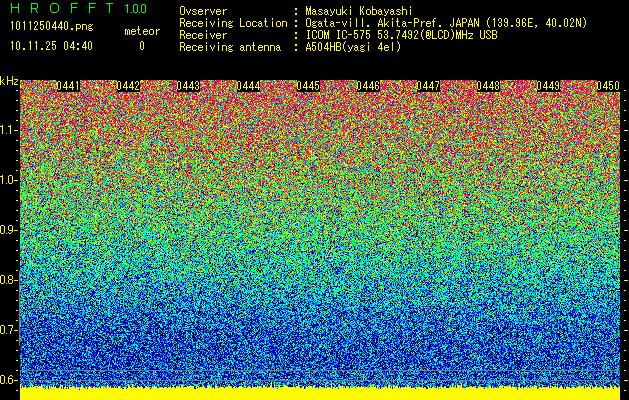Select the file name 1011250440.png

click(52, 27)
